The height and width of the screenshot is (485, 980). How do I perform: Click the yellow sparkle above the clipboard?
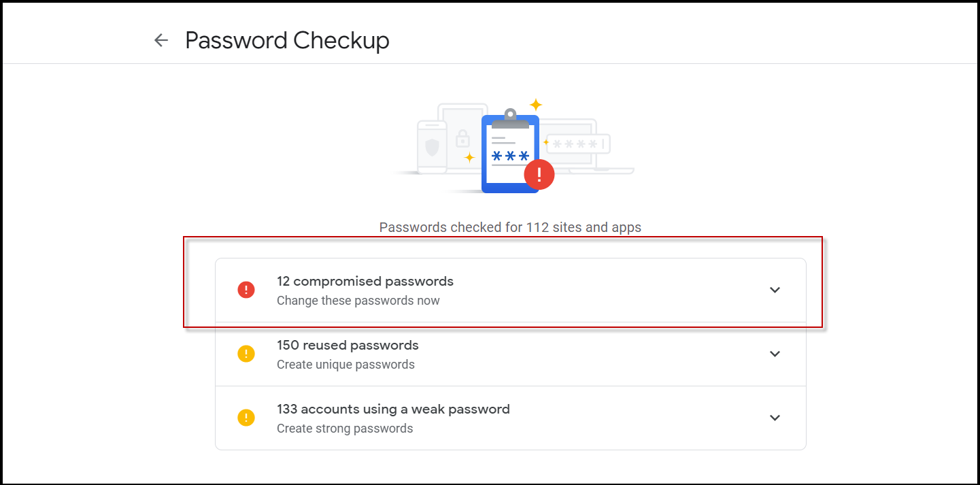point(536,105)
